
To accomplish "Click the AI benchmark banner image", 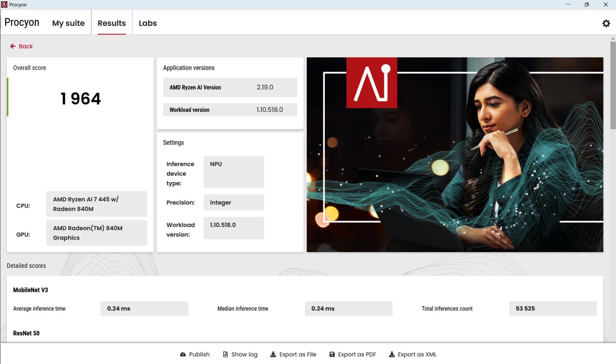I will pos(455,154).
